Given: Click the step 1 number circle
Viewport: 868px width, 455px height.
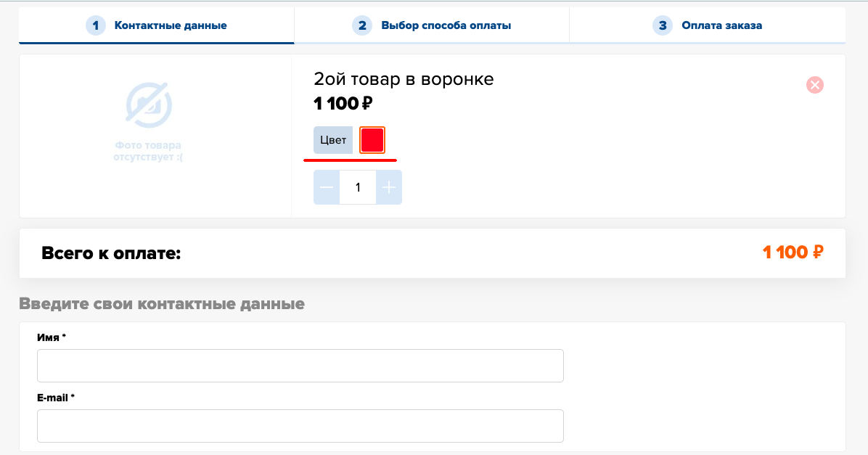Looking at the screenshot, I should coord(95,25).
